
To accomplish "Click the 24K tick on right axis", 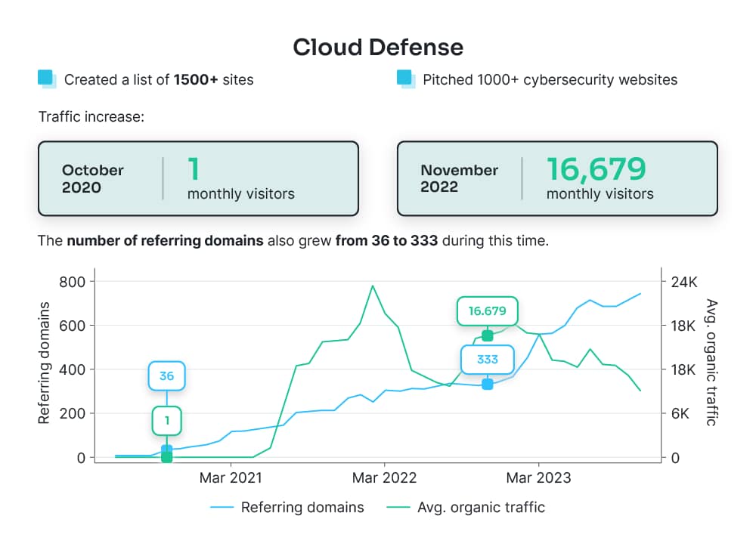I will [684, 282].
